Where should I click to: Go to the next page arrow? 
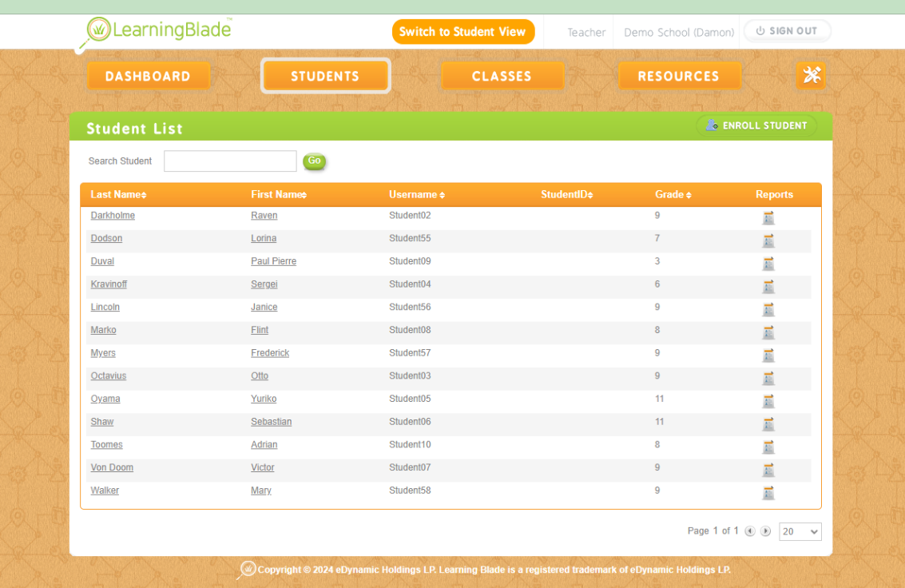coord(765,531)
